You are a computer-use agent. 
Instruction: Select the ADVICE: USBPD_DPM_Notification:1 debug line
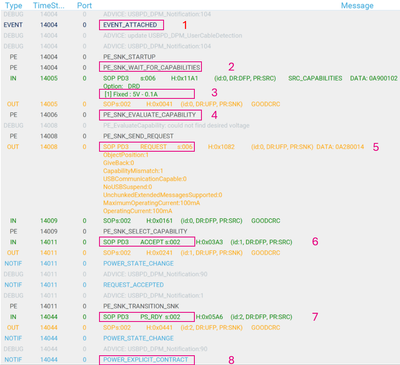click(153, 295)
